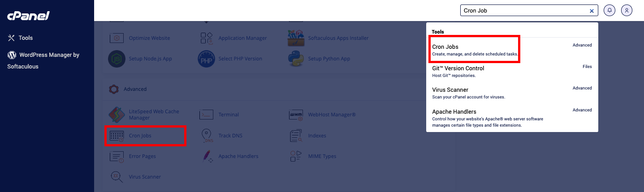Open WordPress Manager by Softaculous link
This screenshot has height=192, width=644.
coord(43,60)
